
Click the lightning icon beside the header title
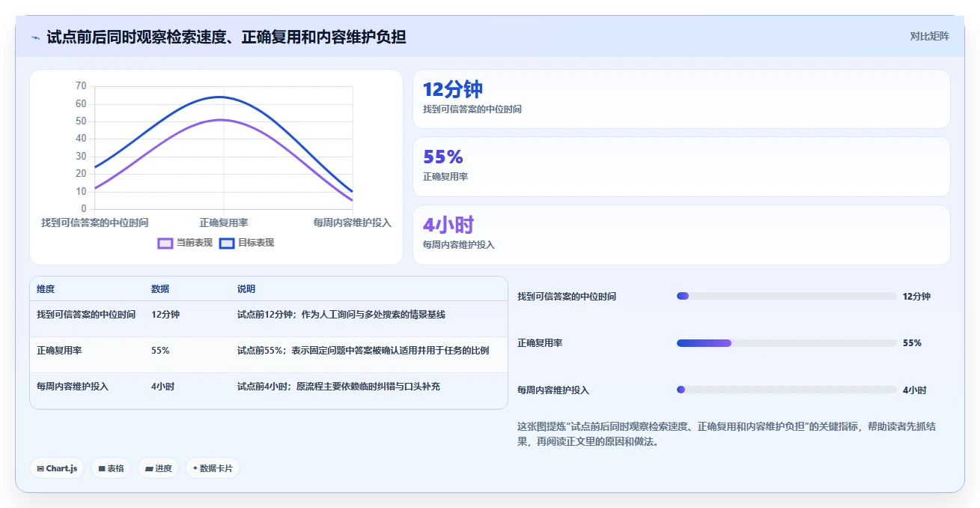click(35, 37)
